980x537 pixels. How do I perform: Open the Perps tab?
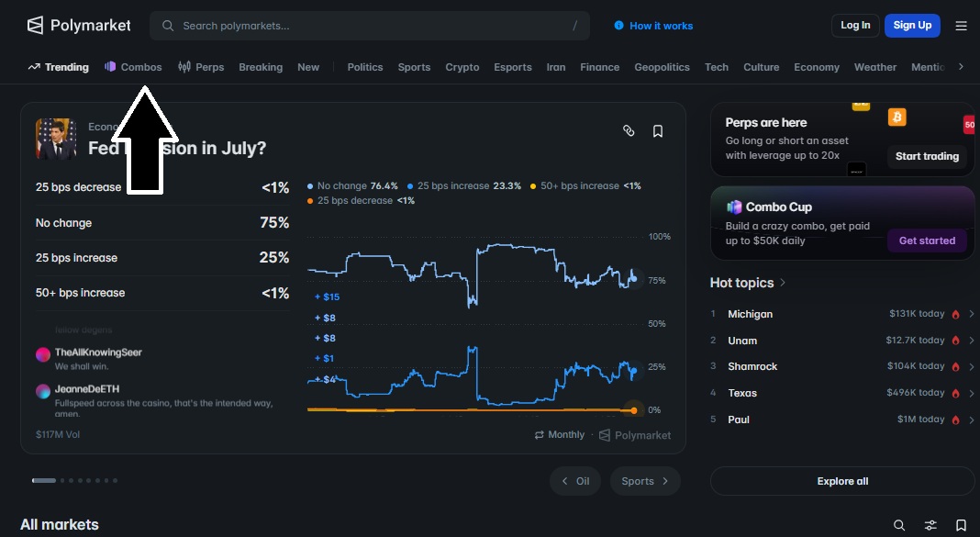point(201,67)
